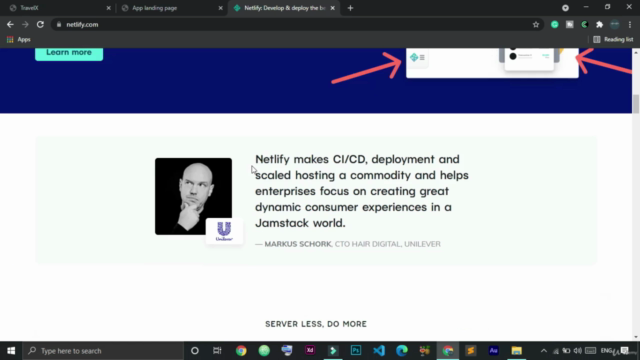
Task: Click the Learn more button
Action: pyautogui.click(x=69, y=53)
